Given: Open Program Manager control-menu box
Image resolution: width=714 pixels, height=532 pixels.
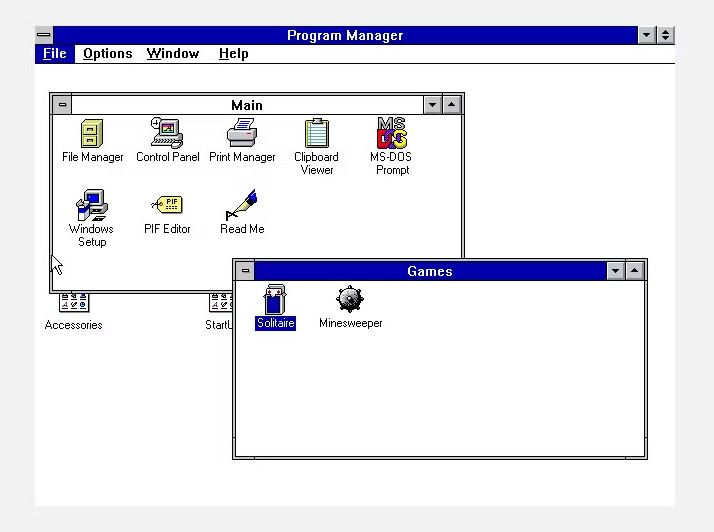Looking at the screenshot, I should coord(44,35).
